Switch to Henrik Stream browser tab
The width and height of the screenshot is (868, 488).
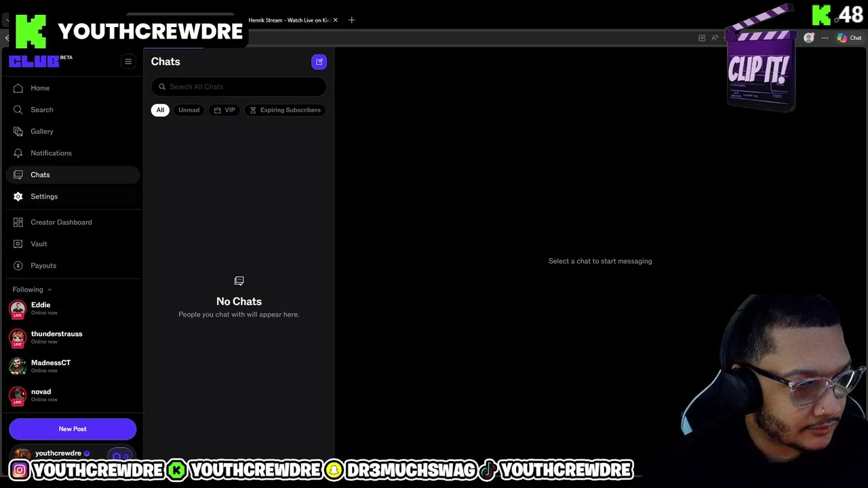pyautogui.click(x=289, y=20)
